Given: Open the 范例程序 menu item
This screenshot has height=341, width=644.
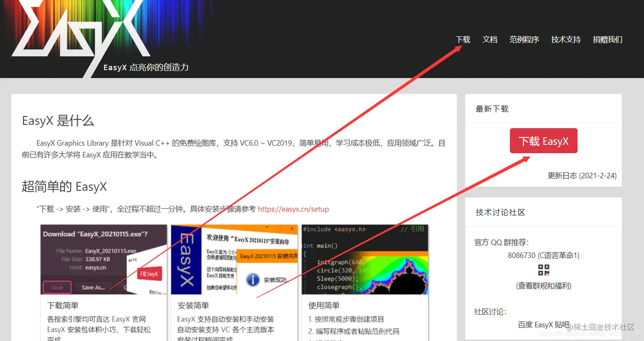Looking at the screenshot, I should 523,39.
